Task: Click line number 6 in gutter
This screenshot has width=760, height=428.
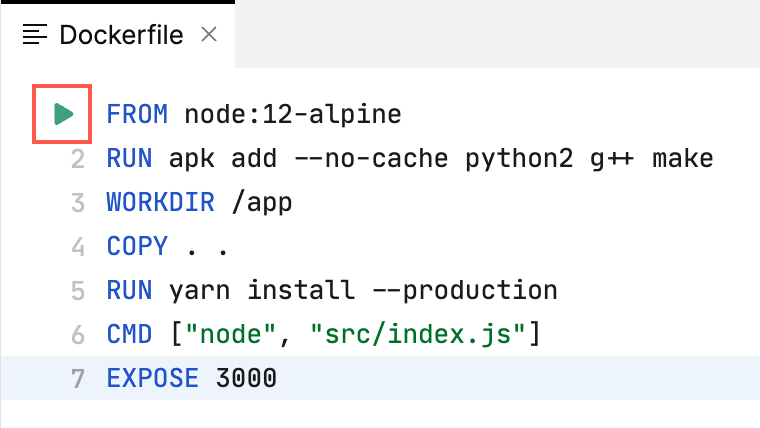Action: [78, 334]
